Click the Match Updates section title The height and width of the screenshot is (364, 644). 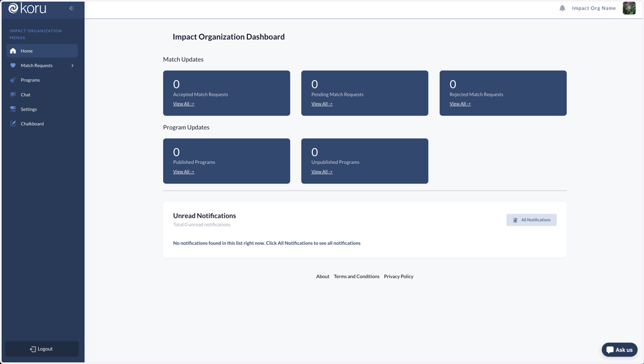click(184, 59)
